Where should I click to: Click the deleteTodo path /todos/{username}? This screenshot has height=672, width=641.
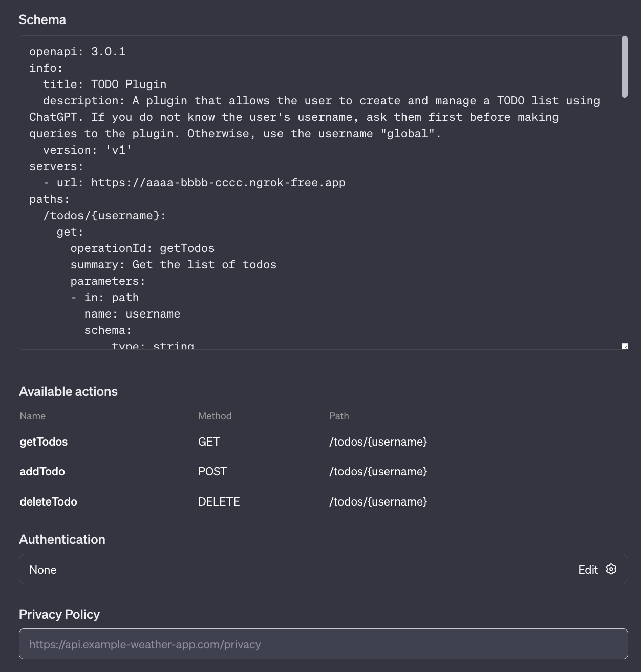coord(378,501)
